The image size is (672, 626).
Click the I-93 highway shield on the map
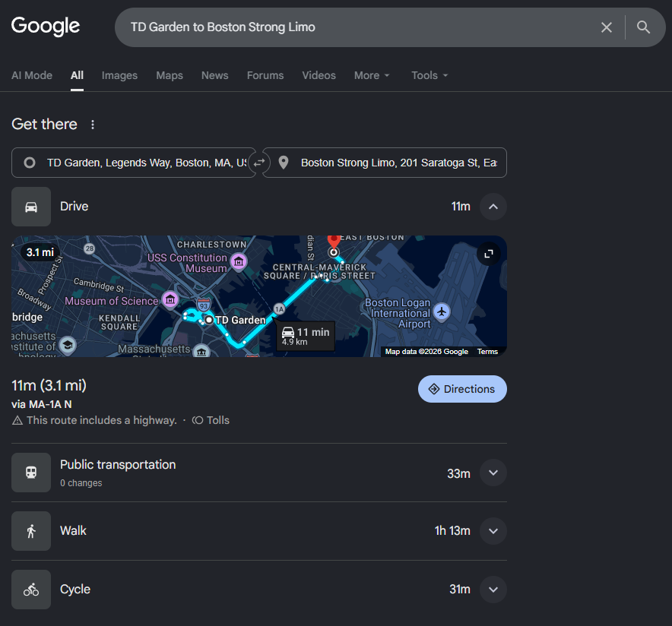[x=204, y=305]
